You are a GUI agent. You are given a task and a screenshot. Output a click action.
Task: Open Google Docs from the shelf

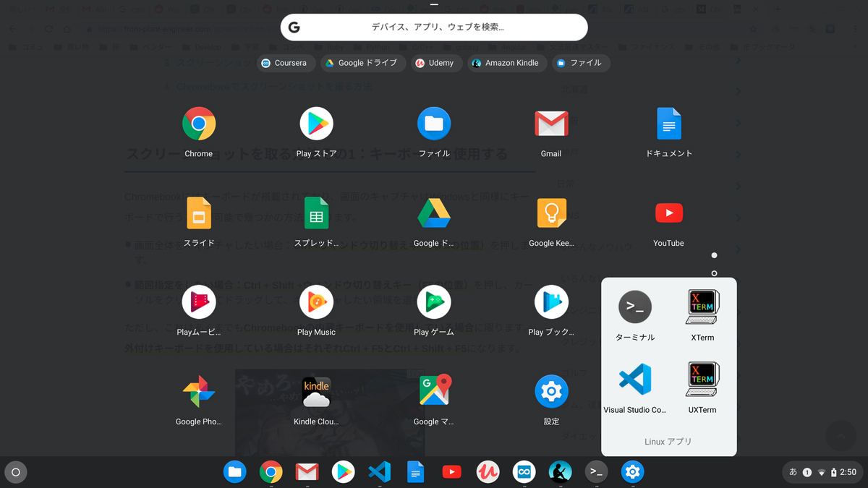(x=416, y=472)
